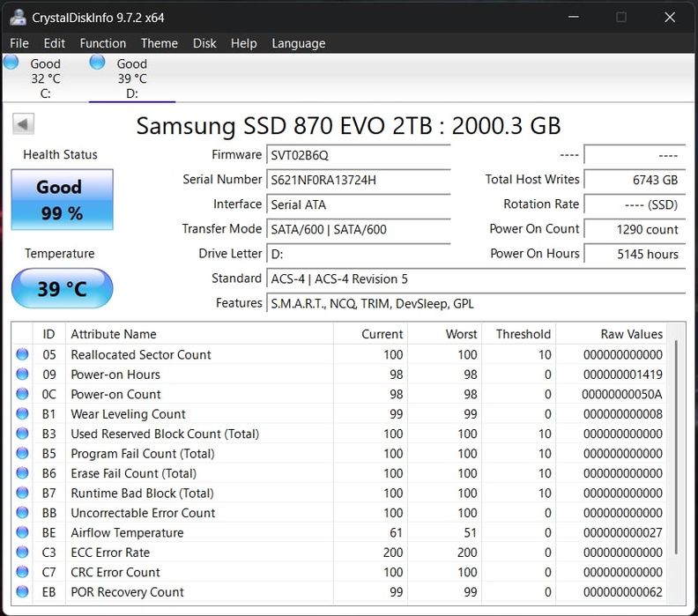Click the Firmware field SVT02B6Q
Screen dimensions: 698x616
click(359, 155)
